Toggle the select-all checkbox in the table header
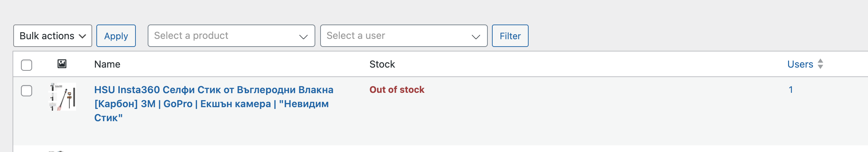This screenshot has width=868, height=152. coord(27,65)
